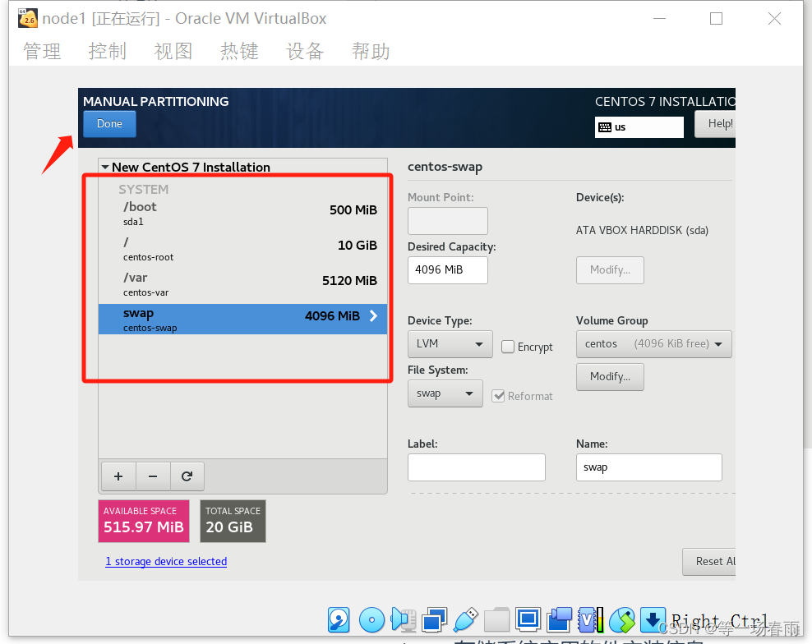This screenshot has width=812, height=644.
Task: Open the shared folders status icon
Action: (x=496, y=619)
